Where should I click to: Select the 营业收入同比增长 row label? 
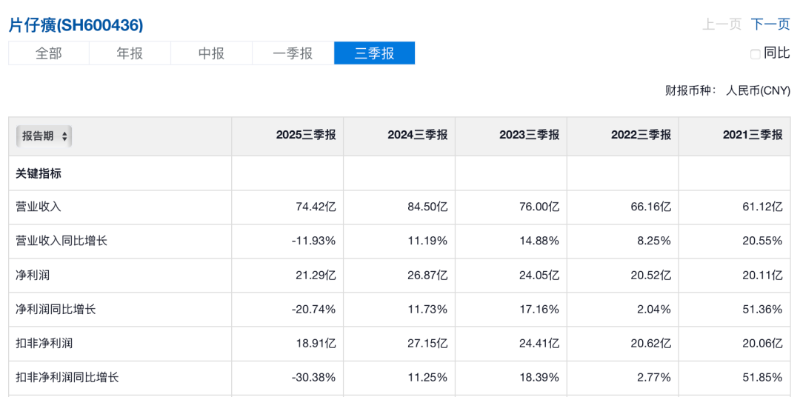[62, 241]
